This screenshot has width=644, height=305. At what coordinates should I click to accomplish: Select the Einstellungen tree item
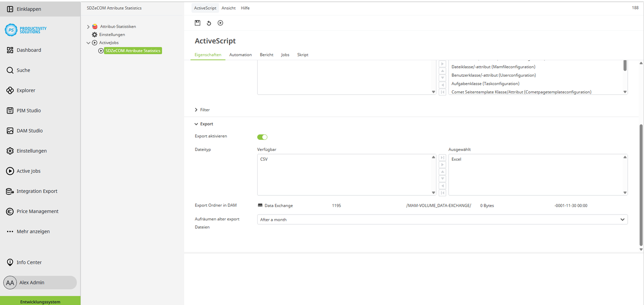point(112,35)
